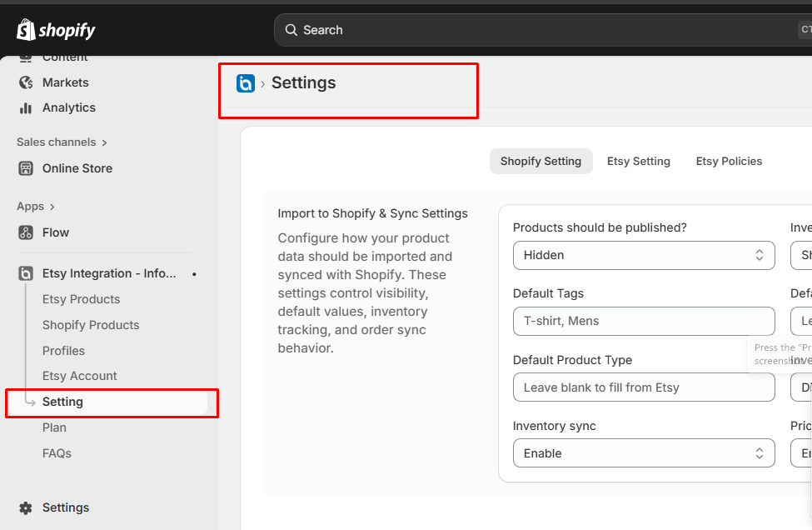Open Etsy Products in sidebar
The height and width of the screenshot is (530, 812).
coord(82,299)
